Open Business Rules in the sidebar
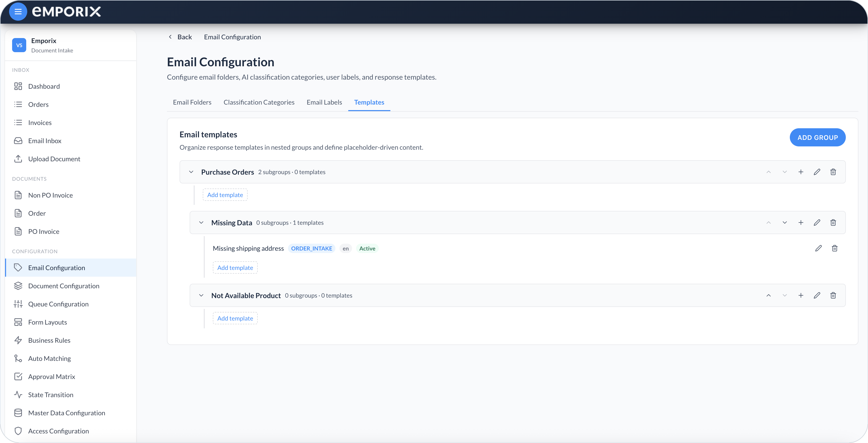The width and height of the screenshot is (868, 443). click(x=71, y=341)
